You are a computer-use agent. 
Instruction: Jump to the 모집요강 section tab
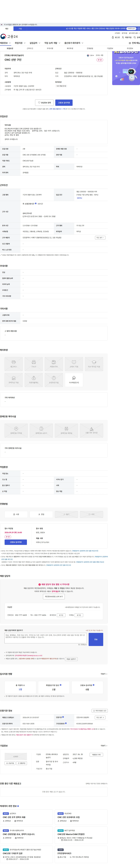pyautogui.click(x=10, y=48)
